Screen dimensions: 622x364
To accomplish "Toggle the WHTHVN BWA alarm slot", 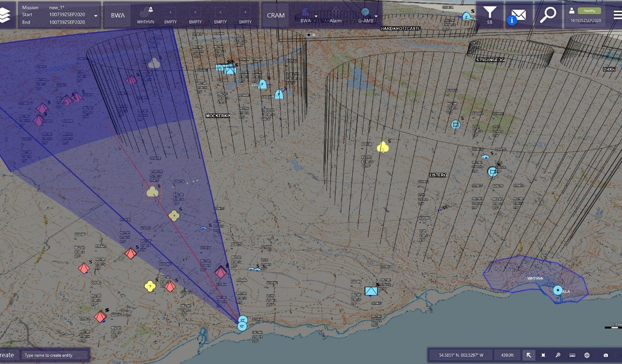I will click(145, 15).
